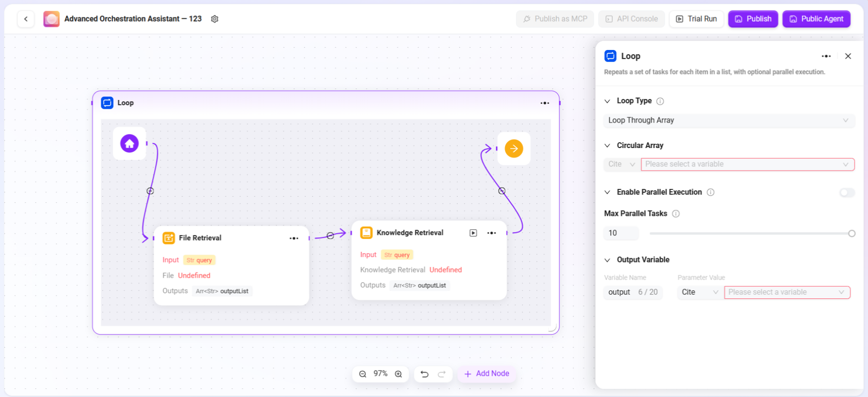Viewport: 868px width, 397px height.
Task: Open Output Variable Cite type dropdown
Action: coord(699,292)
